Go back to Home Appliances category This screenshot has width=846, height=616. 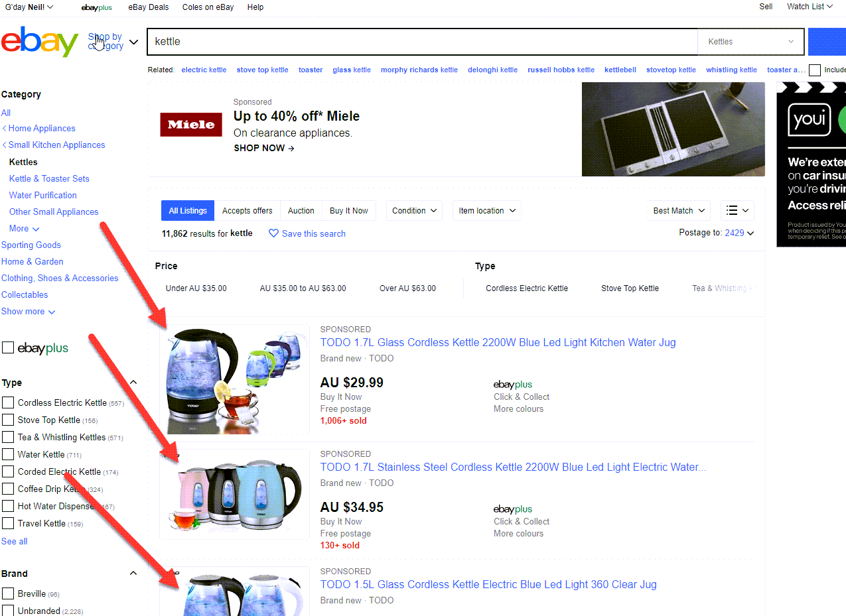coord(42,129)
